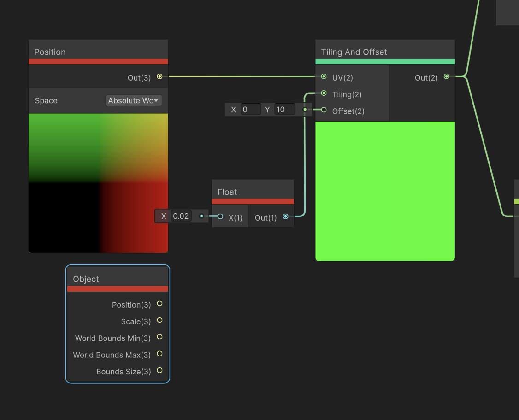
Task: Select the UV(2) input port on Tiling And Offset
Action: click(x=324, y=78)
